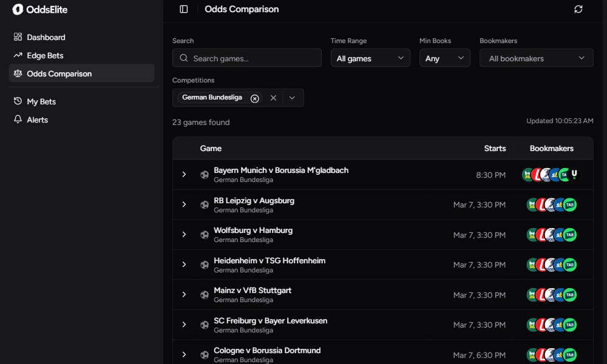Click the OddsElite logo in the top left
The width and height of the screenshot is (607, 364).
[x=38, y=10]
